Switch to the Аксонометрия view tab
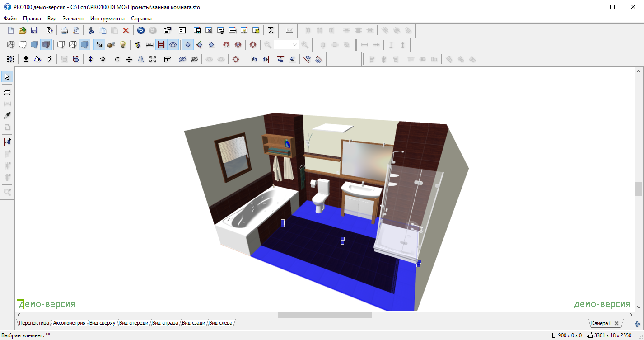Image resolution: width=644 pixels, height=340 pixels. (69, 323)
